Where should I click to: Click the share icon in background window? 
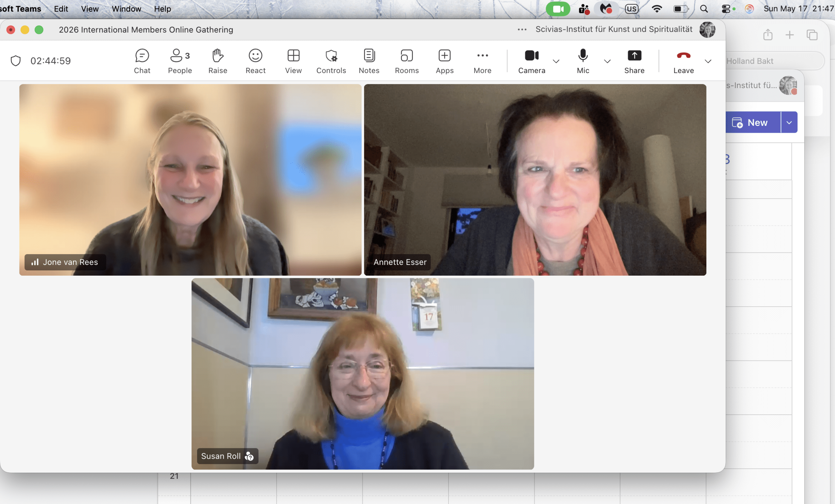tap(768, 35)
